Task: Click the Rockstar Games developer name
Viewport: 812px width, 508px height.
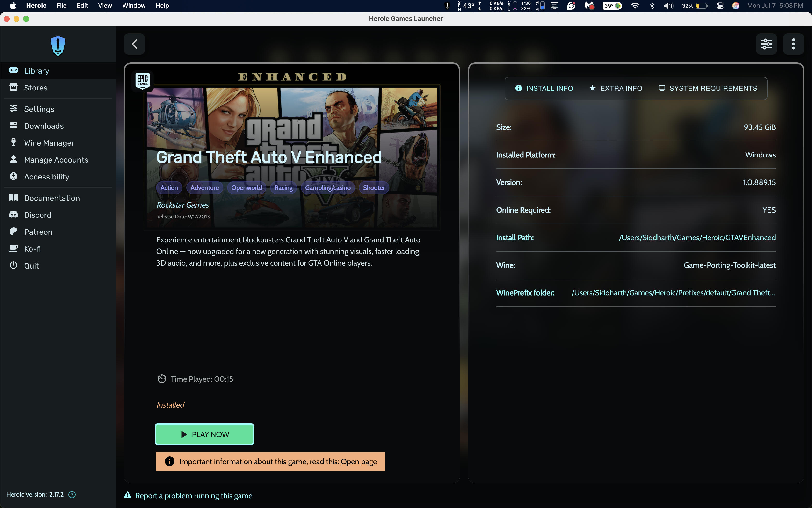Action: pos(182,205)
